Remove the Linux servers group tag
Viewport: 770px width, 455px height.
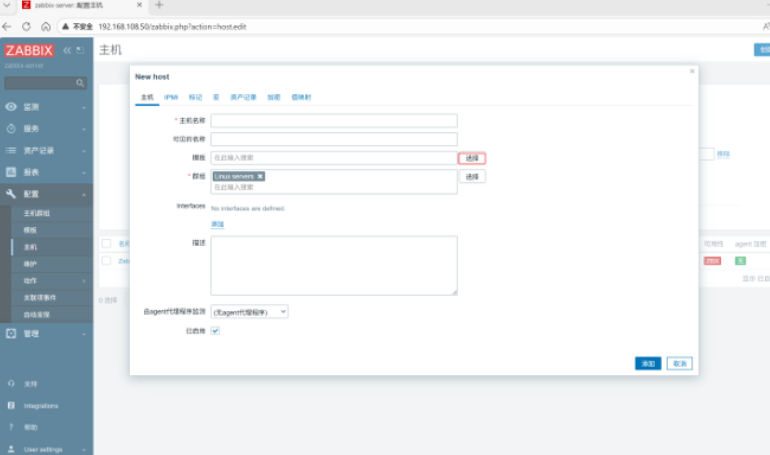[x=260, y=176]
